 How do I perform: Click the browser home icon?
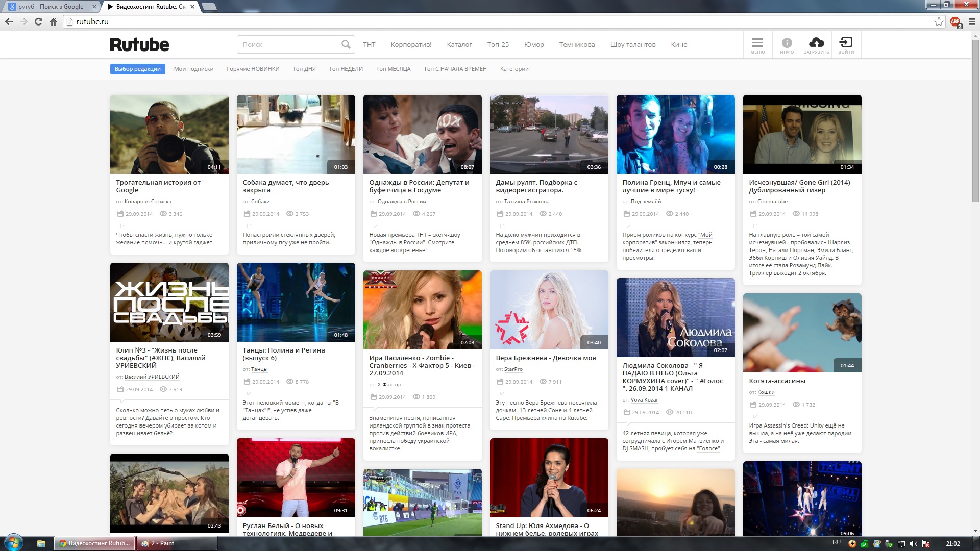point(53,21)
